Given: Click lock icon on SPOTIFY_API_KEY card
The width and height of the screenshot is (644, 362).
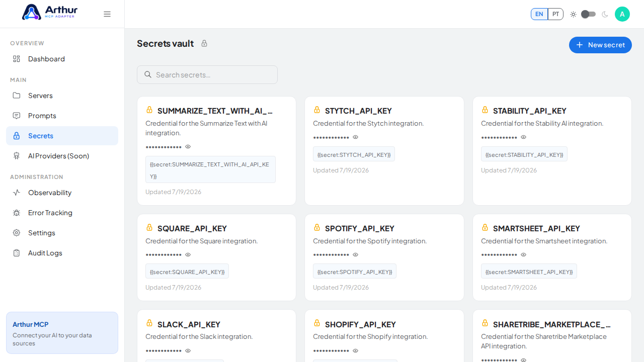Looking at the screenshot, I should (x=317, y=227).
